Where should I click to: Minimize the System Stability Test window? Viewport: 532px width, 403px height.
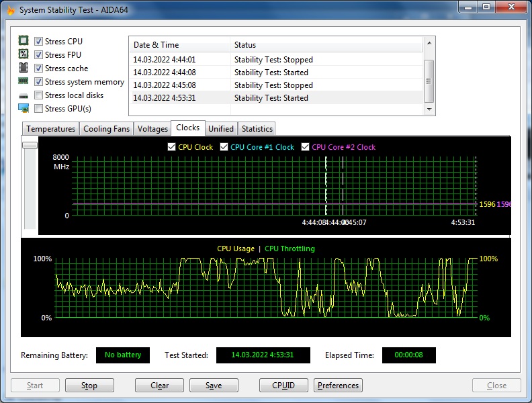[x=468, y=7]
